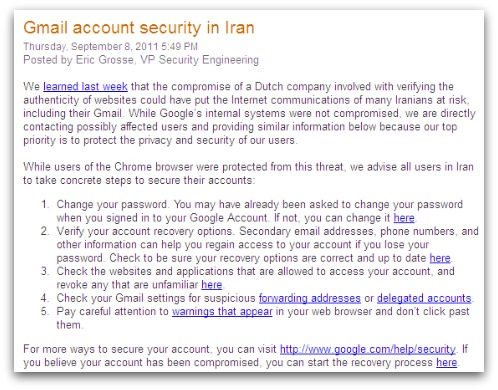Open the 'forwarding addresses' link

tap(310, 298)
